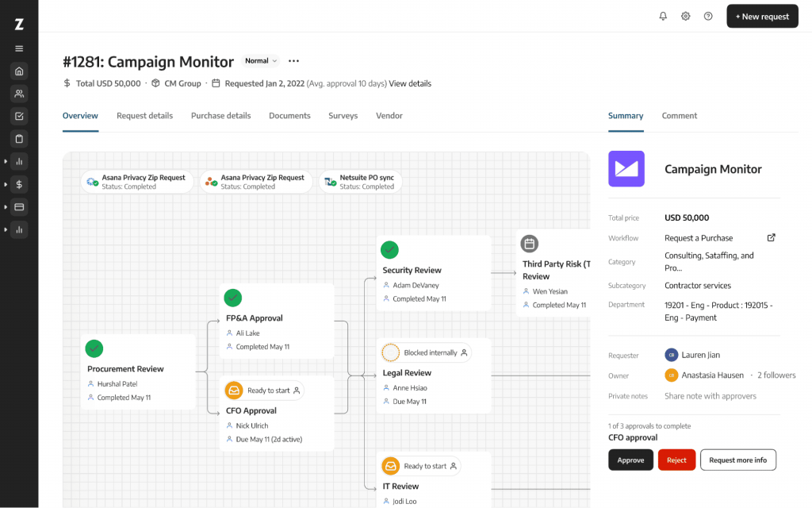Click Nick Ulrich assignee in CFO Approval
The width and height of the screenshot is (812, 508).
tap(251, 425)
